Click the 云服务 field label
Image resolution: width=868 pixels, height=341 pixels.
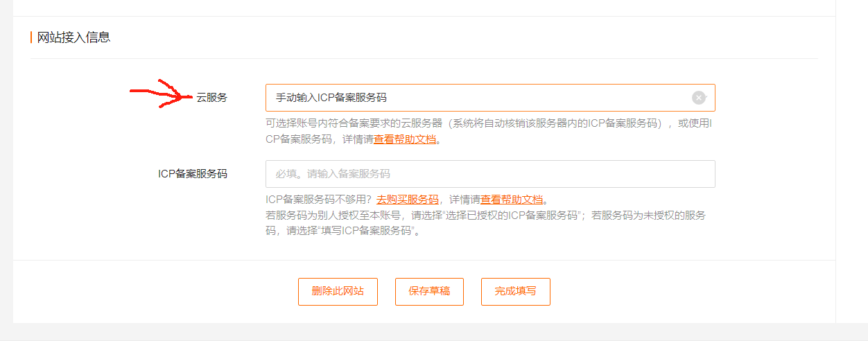(211, 98)
